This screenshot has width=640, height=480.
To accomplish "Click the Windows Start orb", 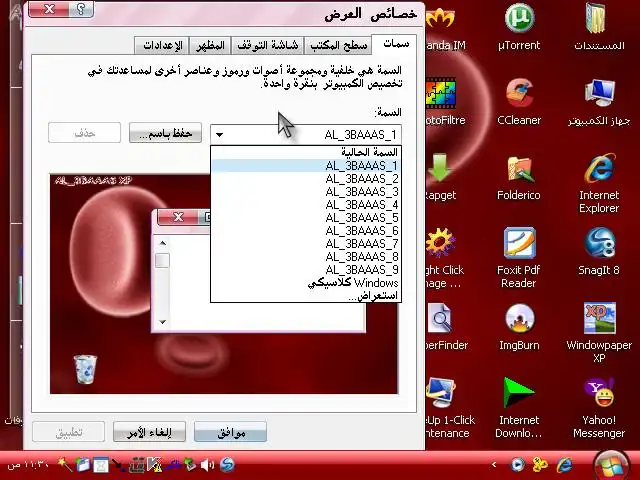I will (611, 466).
